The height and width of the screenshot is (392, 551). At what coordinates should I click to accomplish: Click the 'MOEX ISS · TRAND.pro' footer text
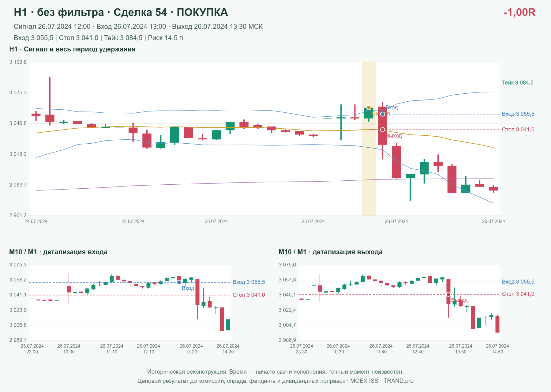coord(382,381)
